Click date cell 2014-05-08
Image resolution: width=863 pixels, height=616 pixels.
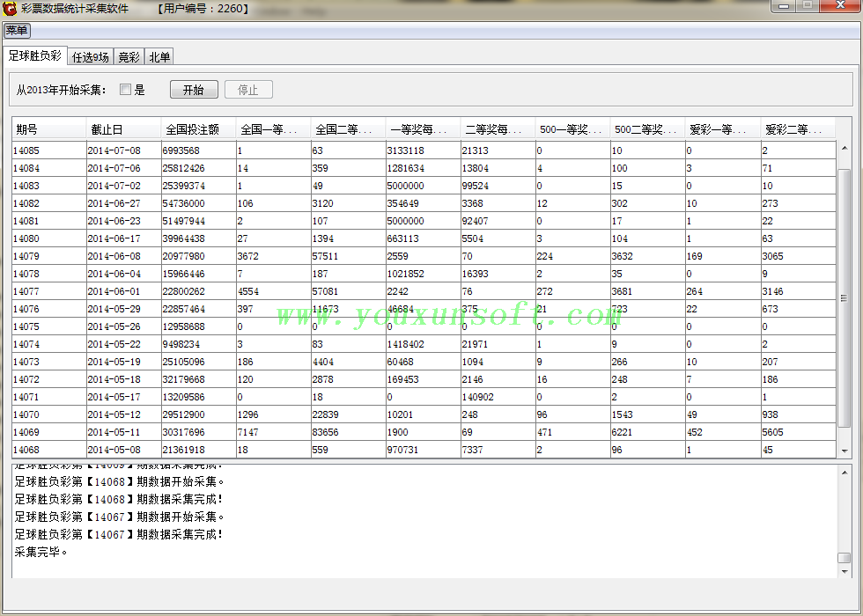[x=124, y=450]
